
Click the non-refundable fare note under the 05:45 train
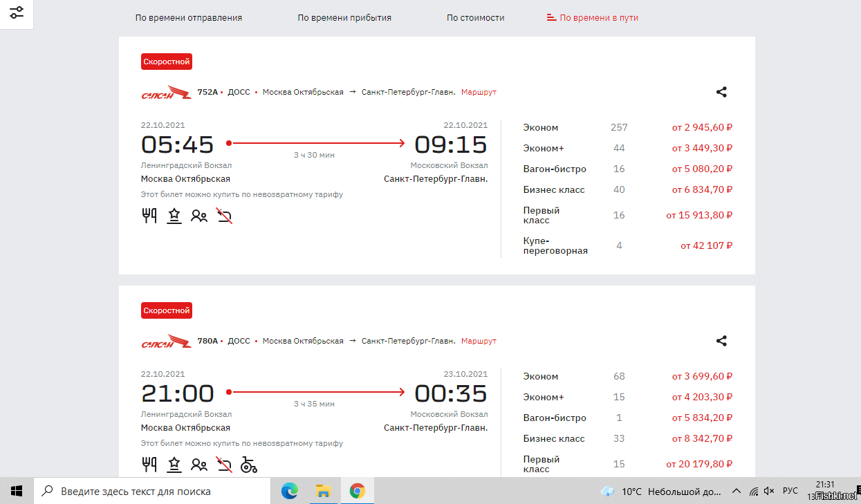point(242,194)
